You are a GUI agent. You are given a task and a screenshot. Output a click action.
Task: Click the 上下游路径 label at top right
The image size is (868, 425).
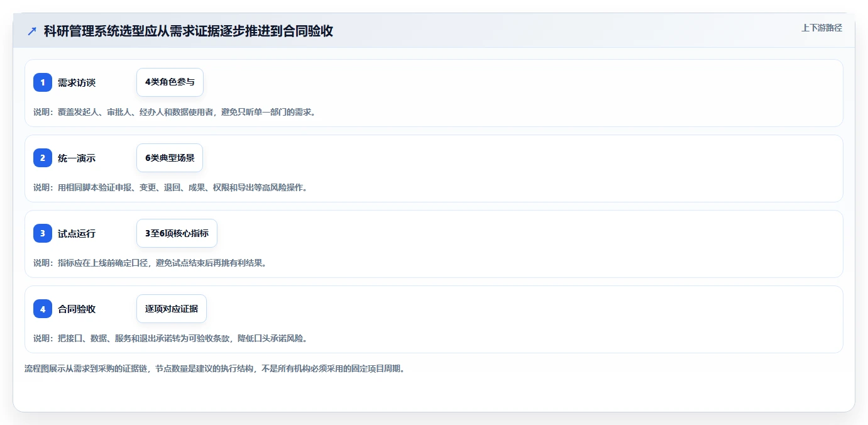[821, 28]
